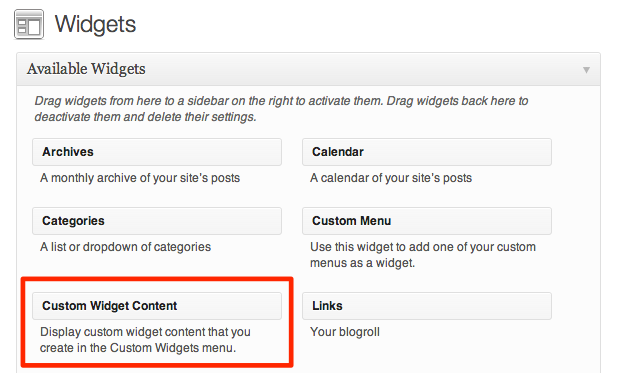Click the Available Widgets header title

coord(86,69)
